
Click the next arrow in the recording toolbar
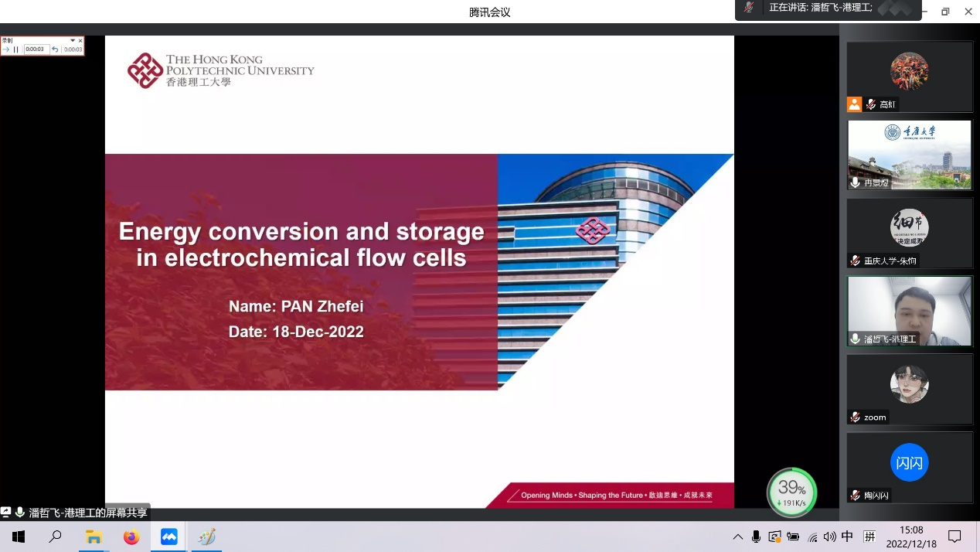[6, 49]
